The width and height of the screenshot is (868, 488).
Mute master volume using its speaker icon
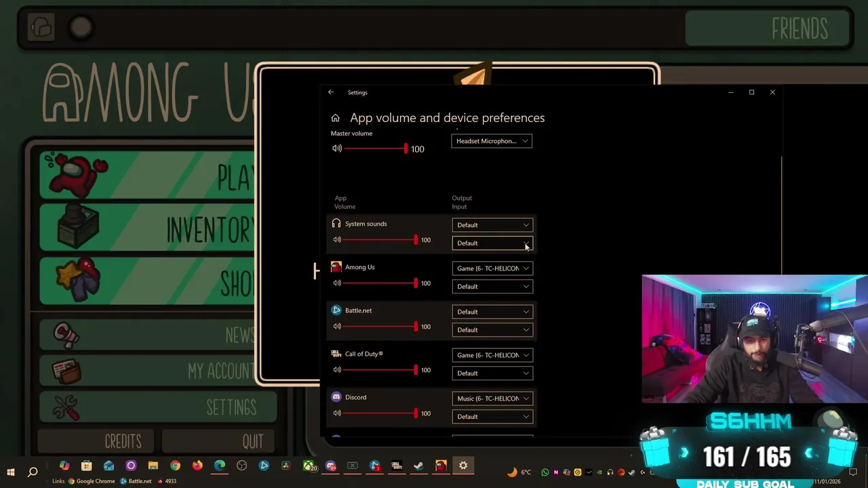click(x=337, y=148)
